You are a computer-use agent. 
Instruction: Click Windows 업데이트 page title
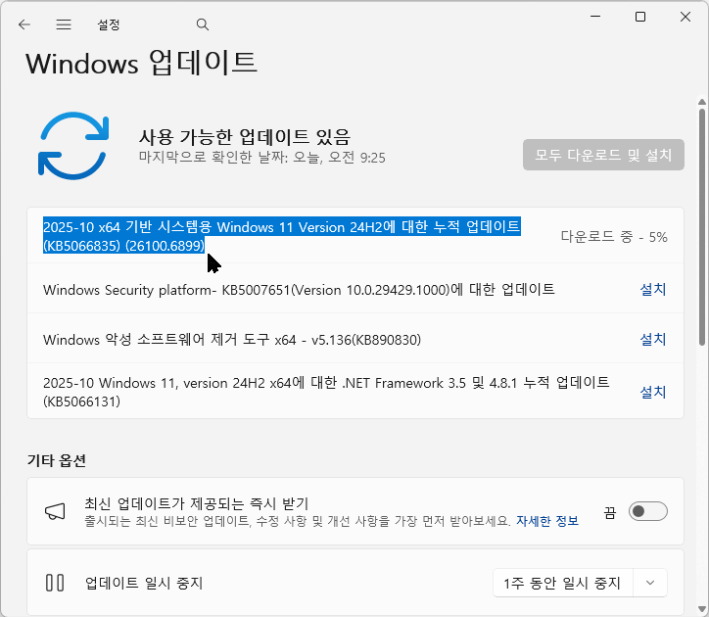(142, 63)
